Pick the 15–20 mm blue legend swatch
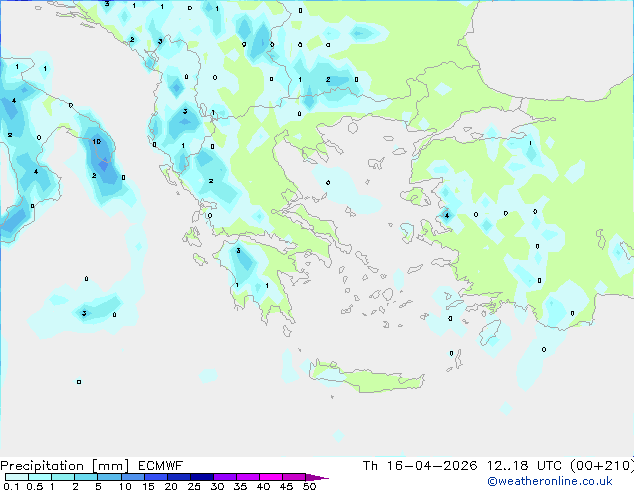 (155, 477)
